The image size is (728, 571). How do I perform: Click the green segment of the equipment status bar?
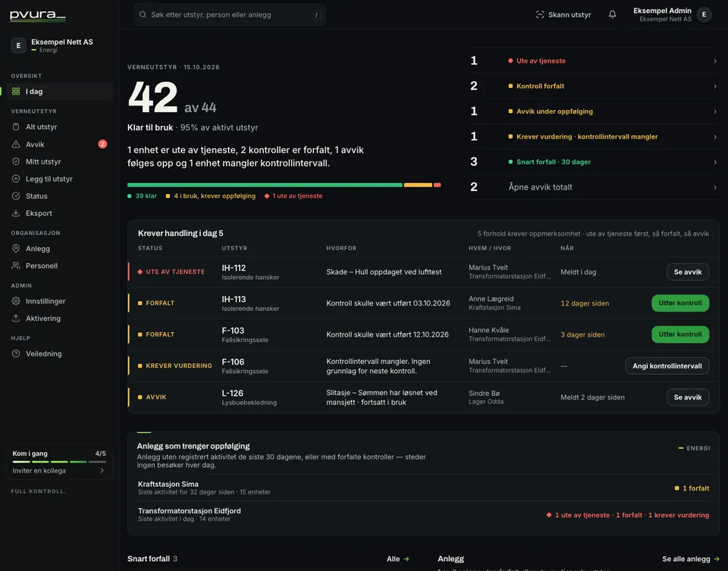tap(265, 185)
